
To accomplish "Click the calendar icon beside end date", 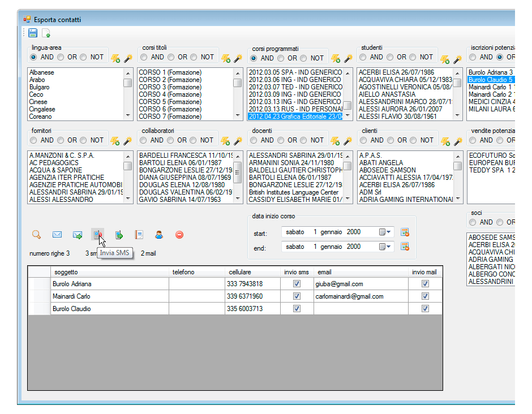I will [405, 247].
